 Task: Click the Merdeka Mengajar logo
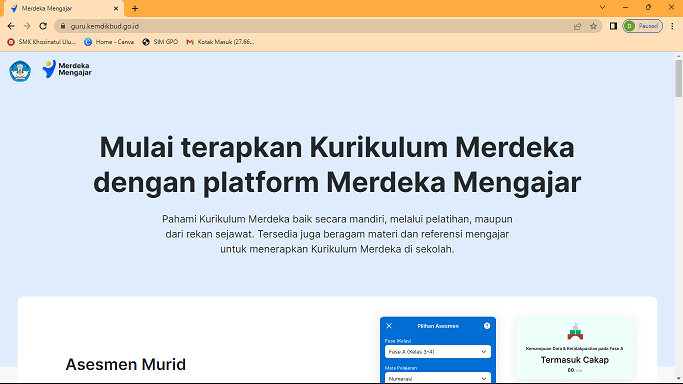[67, 69]
